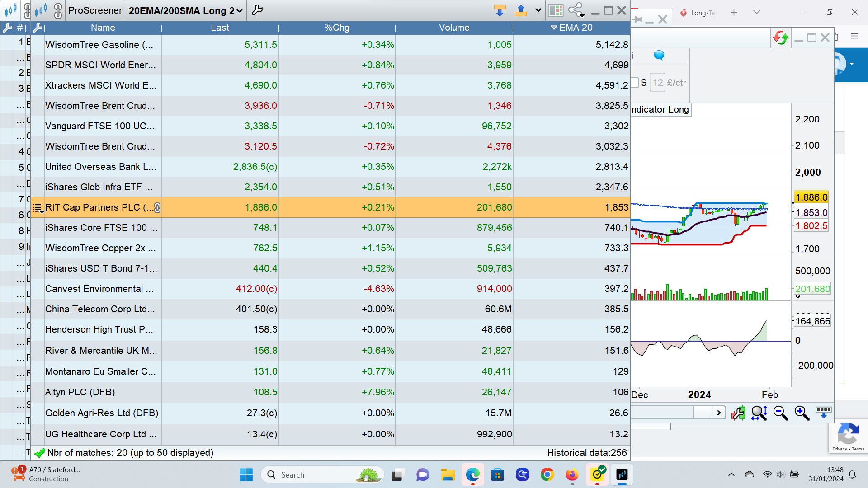Open Google Chrome from the taskbar

tap(547, 474)
